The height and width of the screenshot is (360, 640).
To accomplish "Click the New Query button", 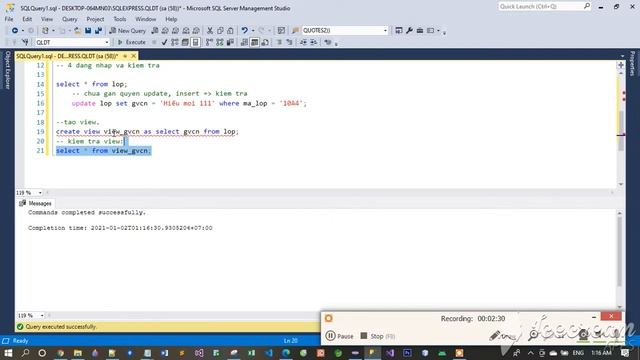I will [127, 31].
